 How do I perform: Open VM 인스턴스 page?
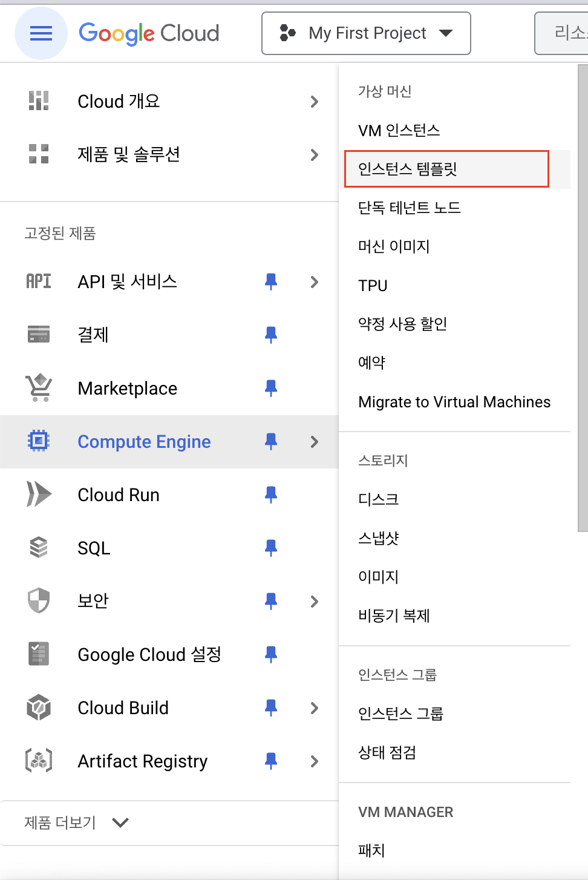tap(399, 130)
